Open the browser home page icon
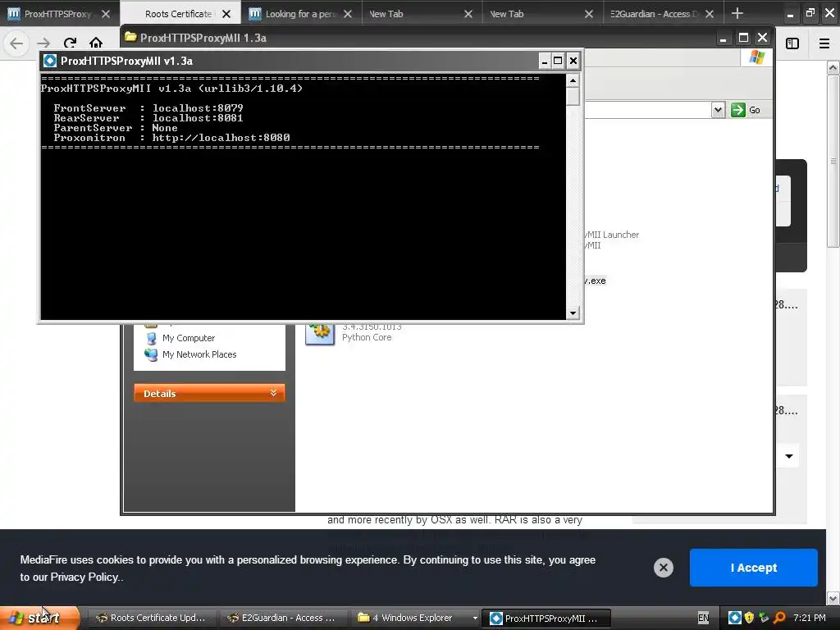840x630 pixels. click(96, 43)
